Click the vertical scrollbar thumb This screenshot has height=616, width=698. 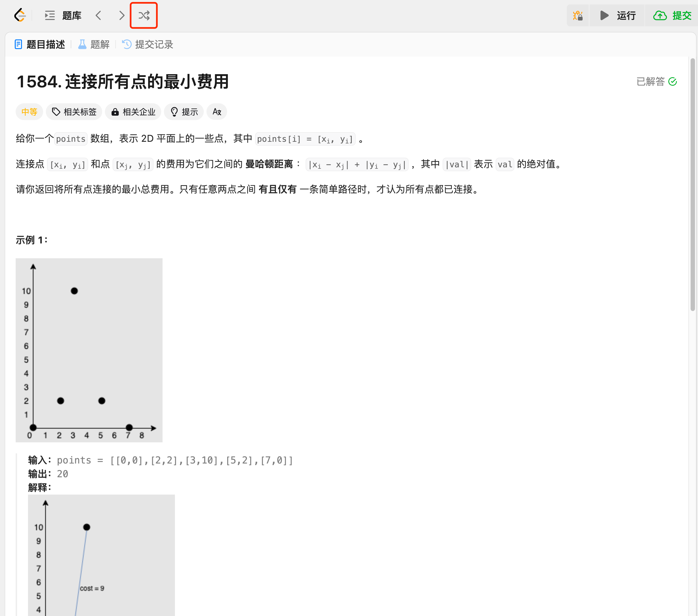pos(693,184)
